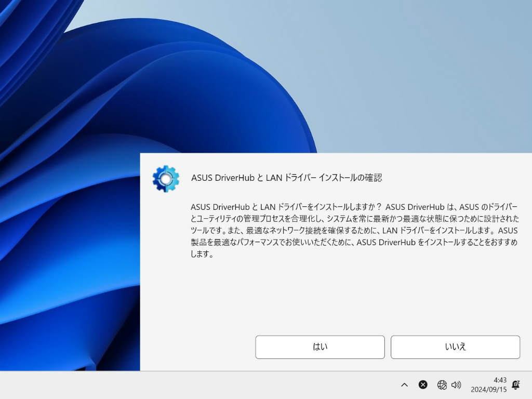532x399 pixels.
Task: Click the line mentioning システムを常に最新
Action: pyautogui.click(x=354, y=219)
